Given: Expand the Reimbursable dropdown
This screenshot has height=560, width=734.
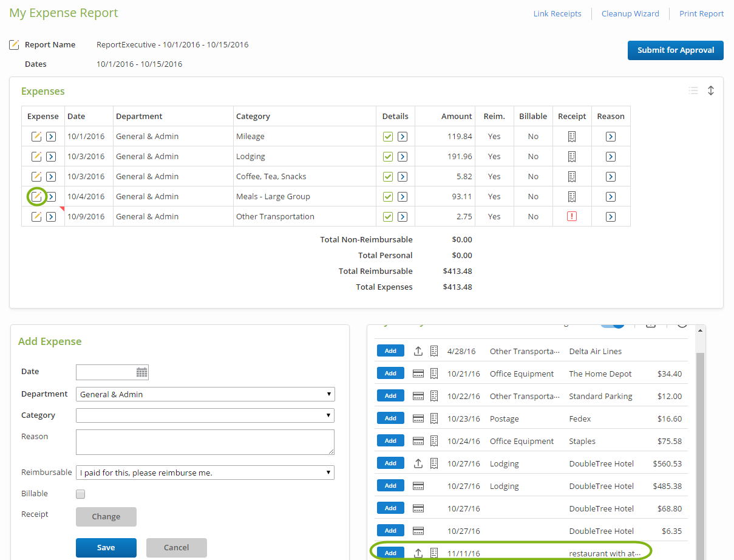Looking at the screenshot, I should pyautogui.click(x=205, y=473).
